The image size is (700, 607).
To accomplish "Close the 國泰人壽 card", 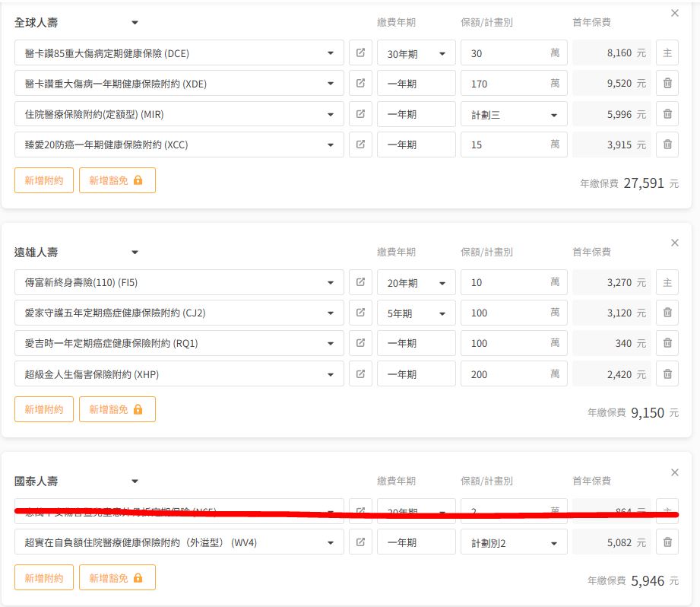I will coord(675,472).
